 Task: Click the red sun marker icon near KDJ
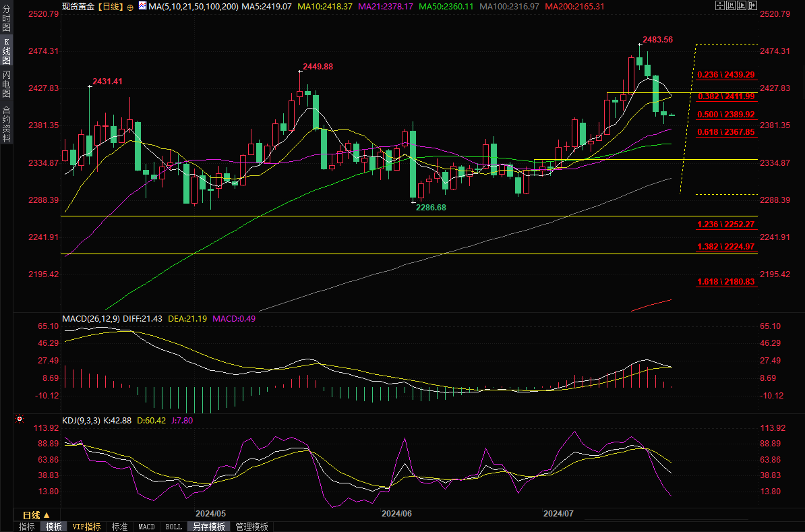19,419
